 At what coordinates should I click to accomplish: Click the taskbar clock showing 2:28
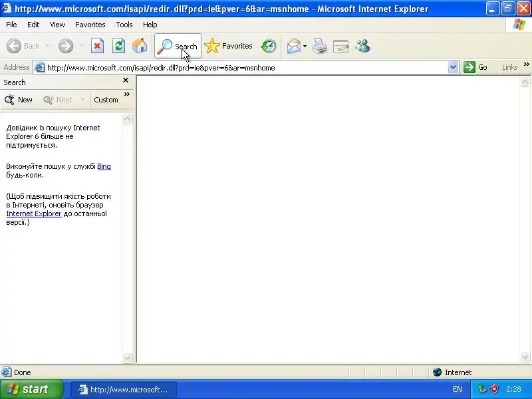coord(513,389)
